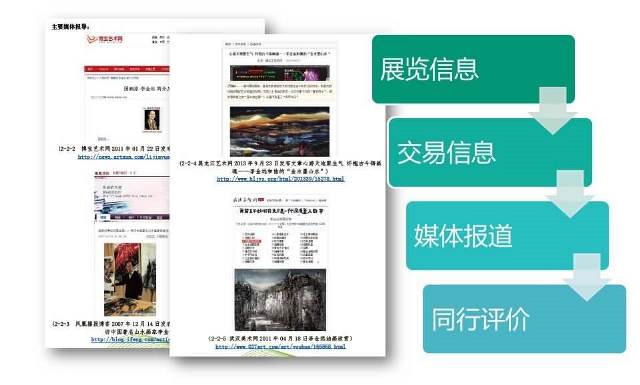
Task: Open the 同行评价 section
Action: [x=524, y=319]
